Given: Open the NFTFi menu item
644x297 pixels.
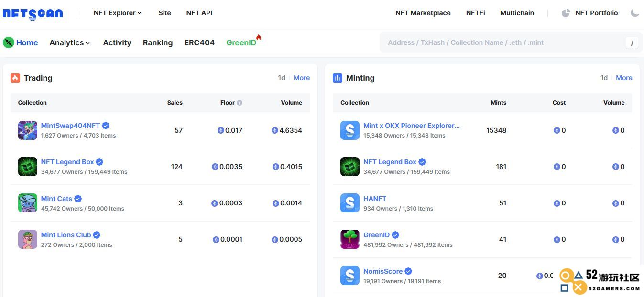Looking at the screenshot, I should click(x=476, y=13).
